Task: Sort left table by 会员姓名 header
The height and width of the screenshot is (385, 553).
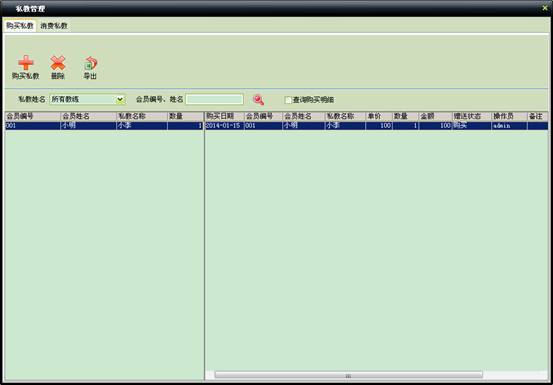Action: pyautogui.click(x=88, y=116)
